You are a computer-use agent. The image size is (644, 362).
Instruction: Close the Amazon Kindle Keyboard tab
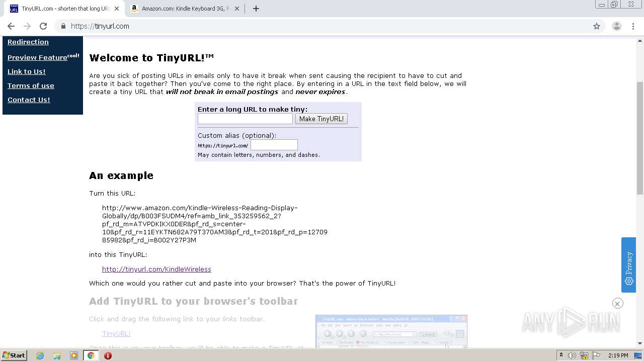pyautogui.click(x=237, y=9)
